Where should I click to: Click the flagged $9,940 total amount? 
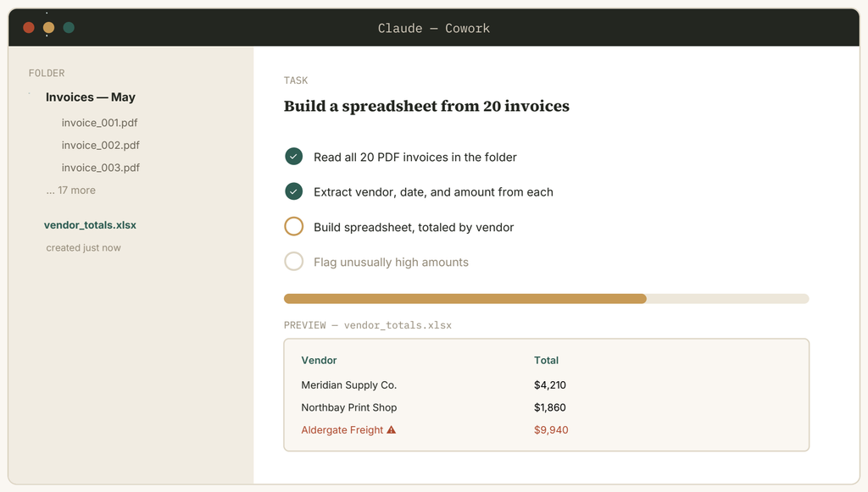(551, 430)
